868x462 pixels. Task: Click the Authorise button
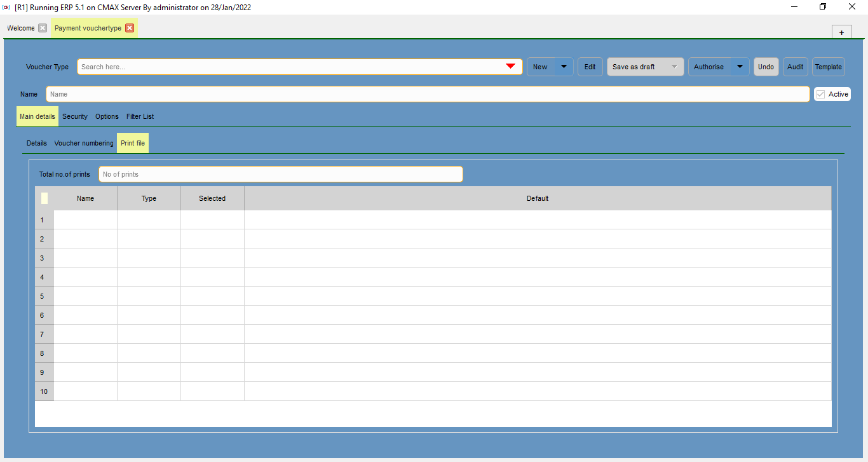pyautogui.click(x=709, y=67)
